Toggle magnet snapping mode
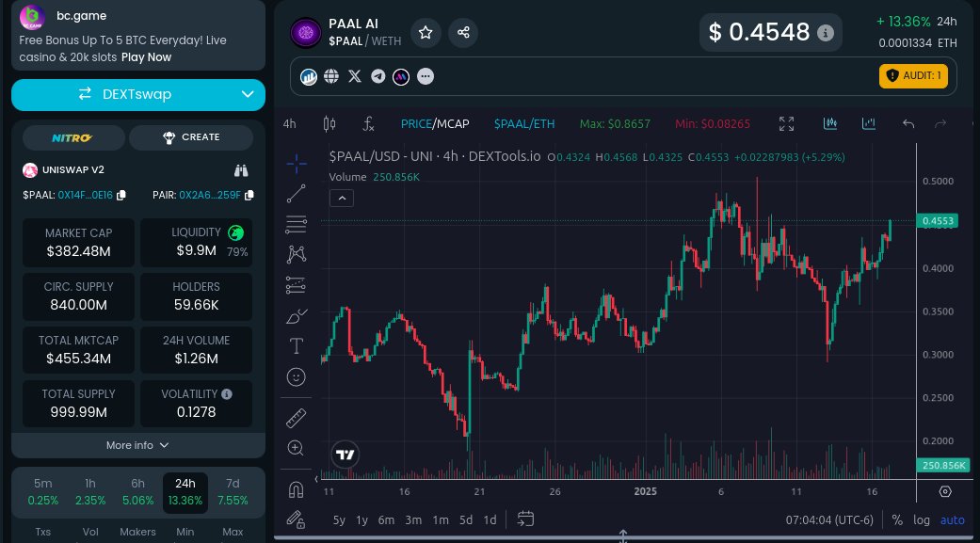Screen dimensions: 980x543 (296, 489)
